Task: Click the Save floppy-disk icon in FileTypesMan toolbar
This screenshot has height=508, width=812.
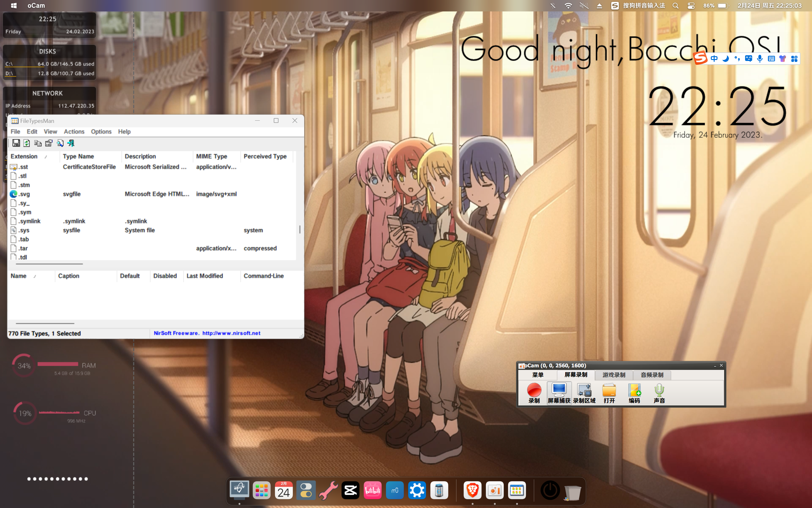Action: [16, 143]
